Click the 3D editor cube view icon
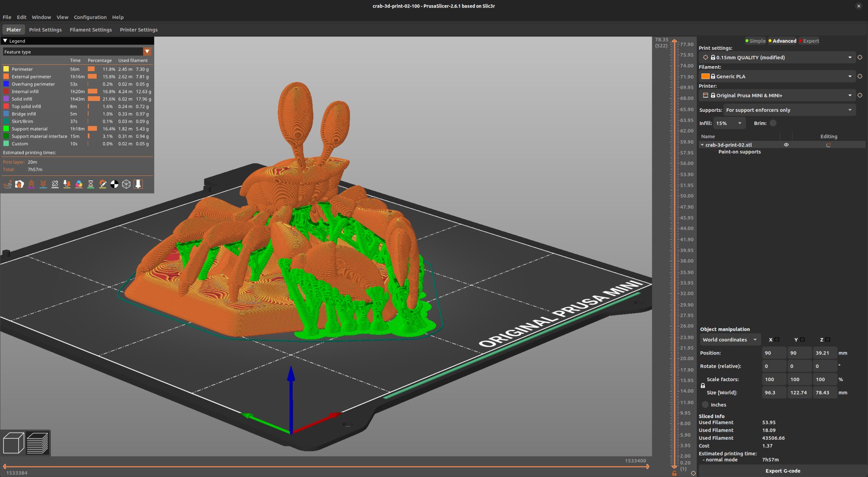 (x=13, y=443)
